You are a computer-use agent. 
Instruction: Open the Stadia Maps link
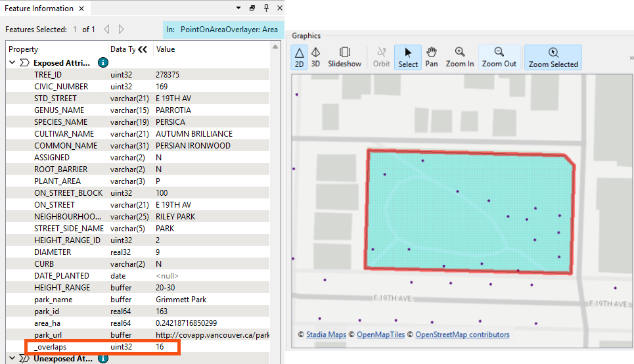326,334
